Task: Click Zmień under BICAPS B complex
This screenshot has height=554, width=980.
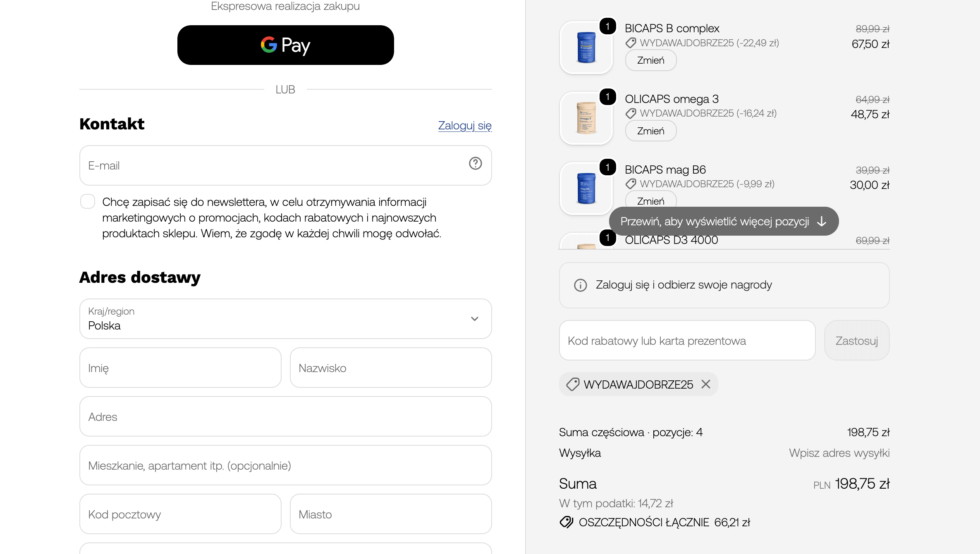Action: pyautogui.click(x=651, y=60)
